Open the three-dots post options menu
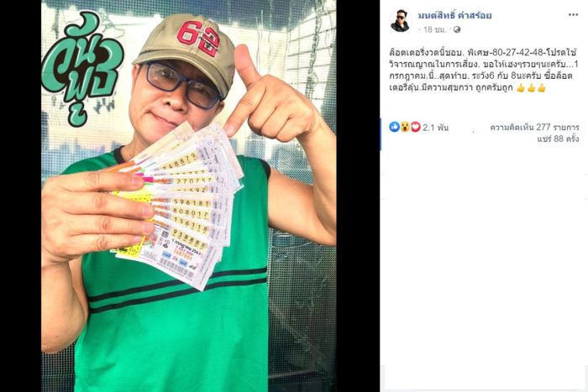Viewport: 588px width, 392px height. (x=573, y=15)
